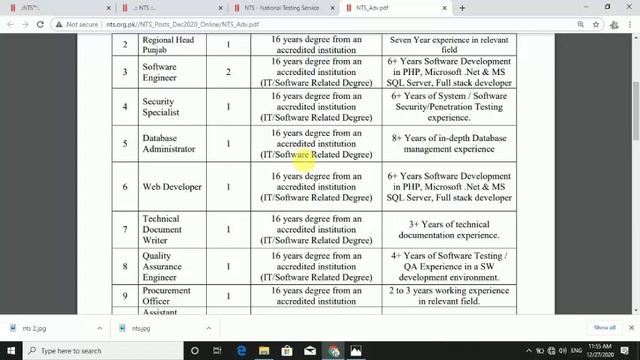Image resolution: width=640 pixels, height=360 pixels.
Task: Click '2 to 3 years working experience' text
Action: (449, 290)
